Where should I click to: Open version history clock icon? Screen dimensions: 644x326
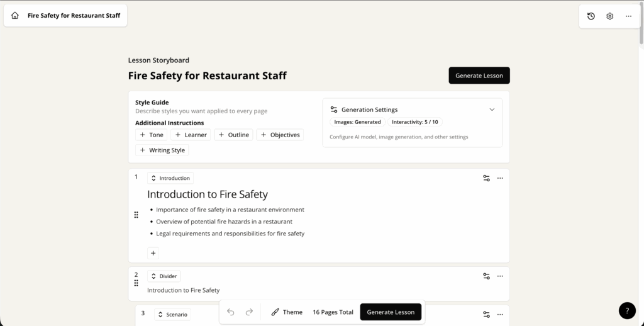591,16
